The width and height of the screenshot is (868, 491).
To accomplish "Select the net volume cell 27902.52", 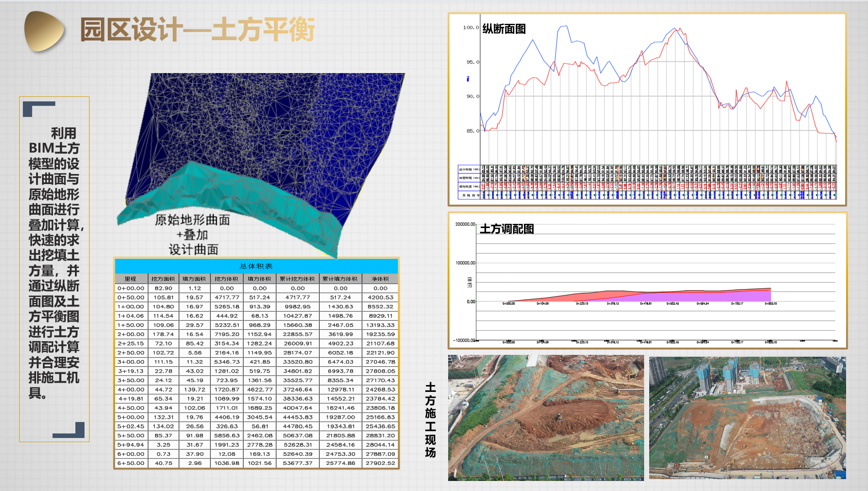I will (x=380, y=463).
